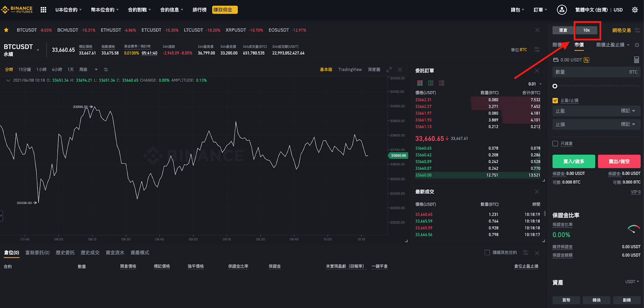Click the earn commission 賺取佣金 button
This screenshot has height=308, width=644.
click(x=225, y=10)
